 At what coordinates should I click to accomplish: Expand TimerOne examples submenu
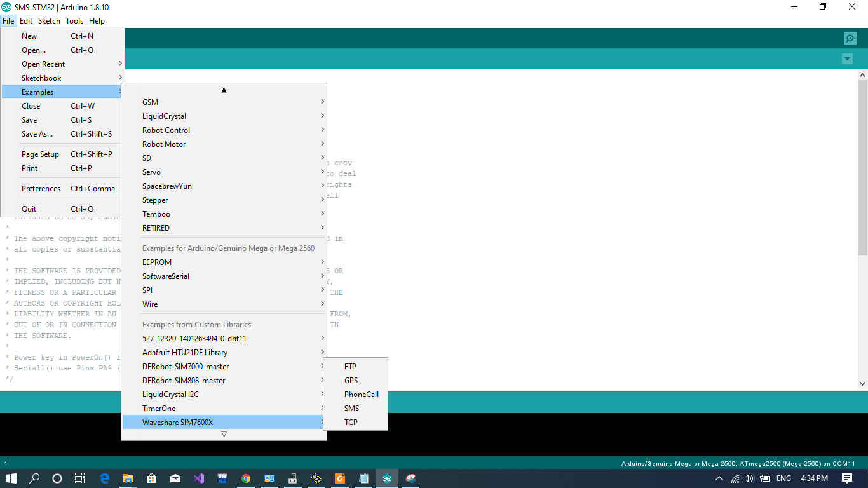224,409
